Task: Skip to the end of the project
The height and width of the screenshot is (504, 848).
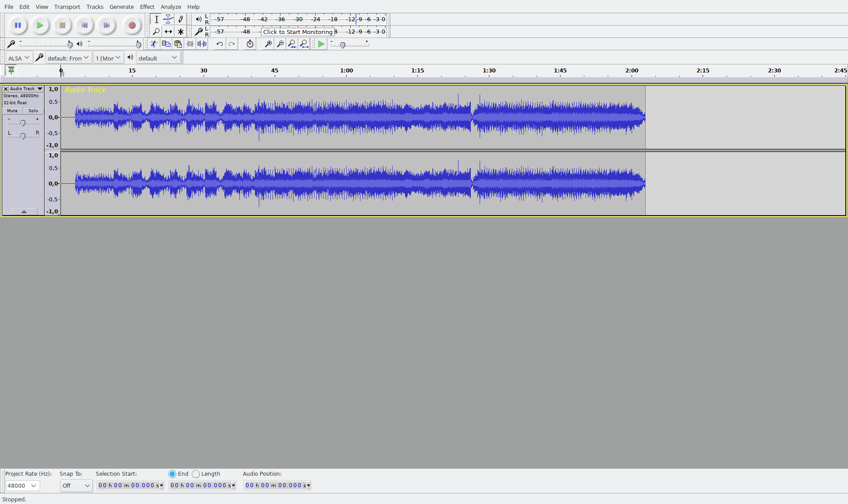Action: [x=106, y=26]
